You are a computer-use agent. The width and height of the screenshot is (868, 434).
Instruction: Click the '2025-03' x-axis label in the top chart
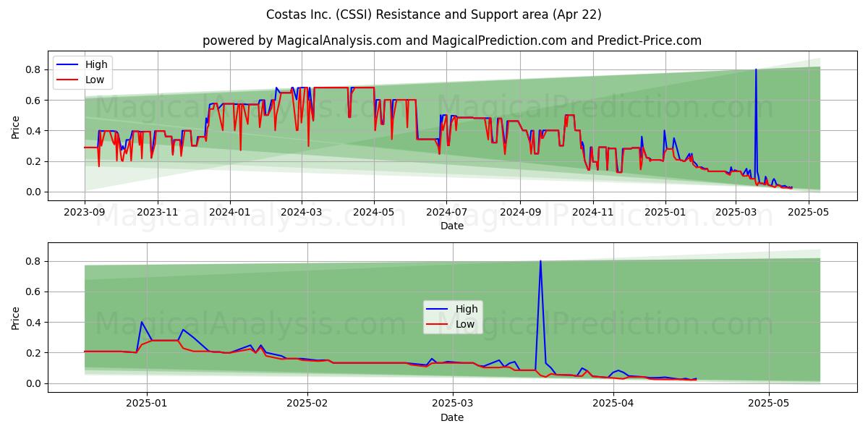(x=736, y=212)
